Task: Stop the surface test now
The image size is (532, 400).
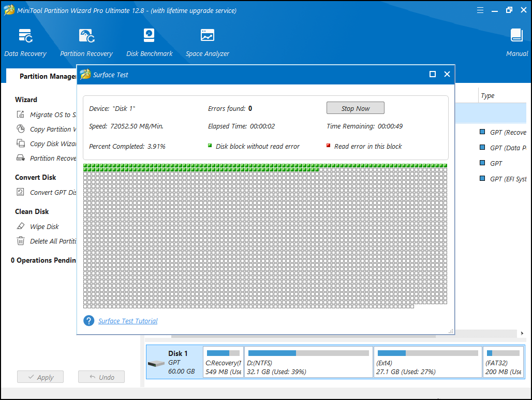Action: pos(355,108)
